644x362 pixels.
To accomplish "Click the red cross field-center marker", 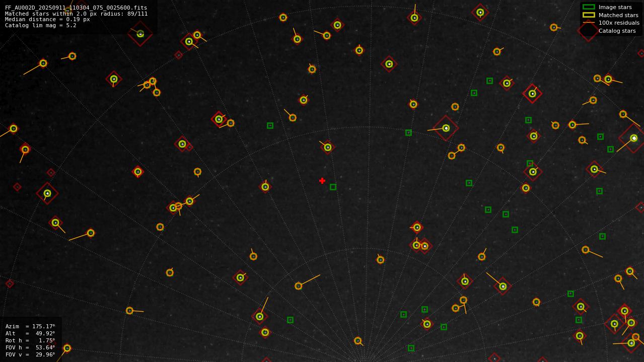I will click(322, 181).
